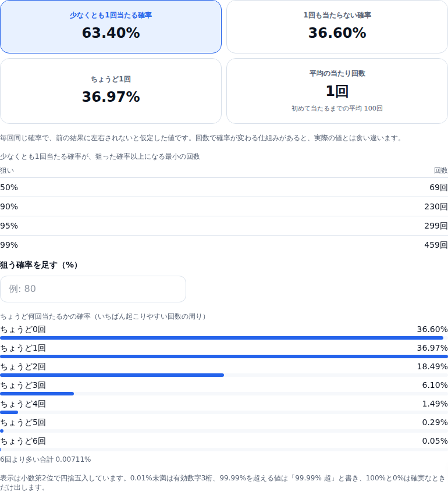Click the 99% target row label
The height and width of the screenshot is (492, 448).
(x=9, y=245)
